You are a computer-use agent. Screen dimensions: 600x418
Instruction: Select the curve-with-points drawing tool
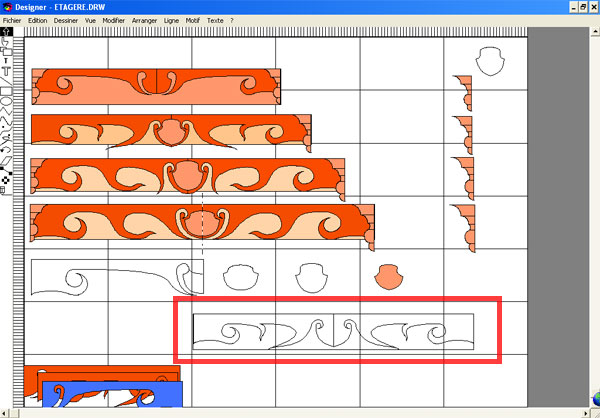point(5,131)
